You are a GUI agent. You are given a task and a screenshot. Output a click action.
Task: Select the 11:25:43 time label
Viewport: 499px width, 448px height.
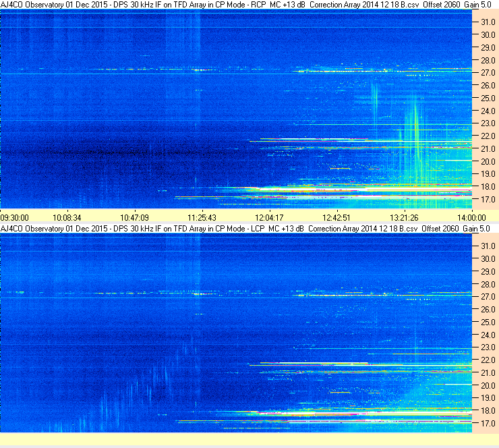pyautogui.click(x=202, y=218)
